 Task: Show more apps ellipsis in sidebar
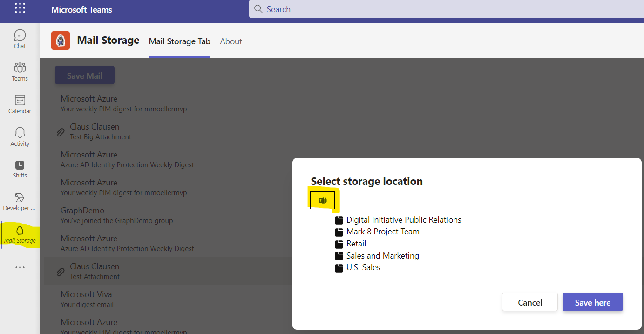(20, 267)
